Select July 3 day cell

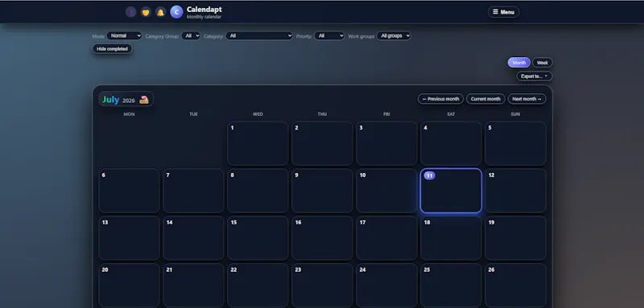click(x=386, y=143)
